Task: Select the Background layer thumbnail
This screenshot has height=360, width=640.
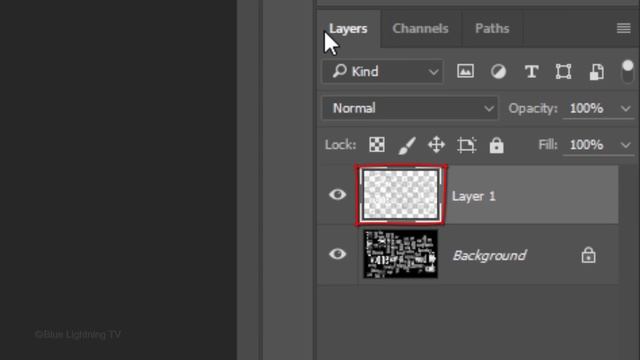Action: (x=400, y=254)
